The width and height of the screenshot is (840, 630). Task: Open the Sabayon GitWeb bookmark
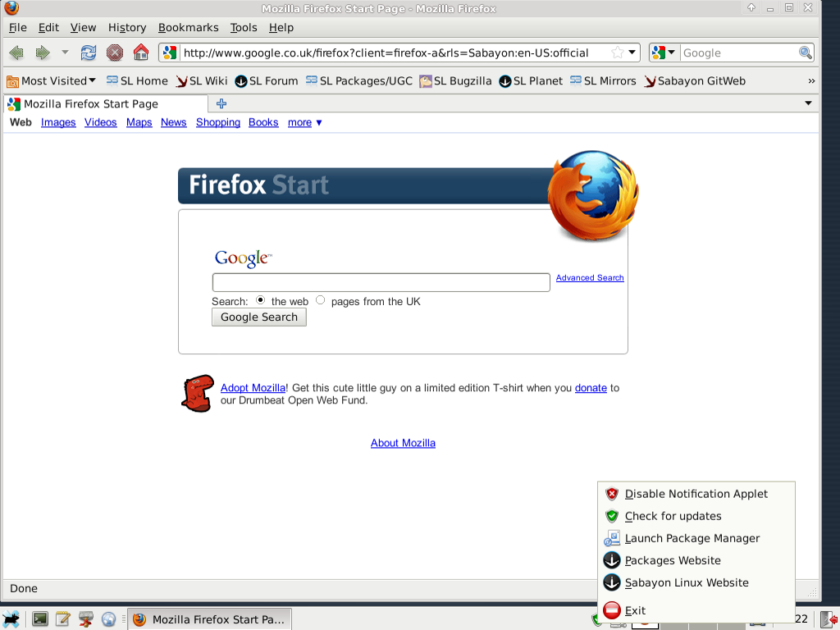pyautogui.click(x=695, y=81)
